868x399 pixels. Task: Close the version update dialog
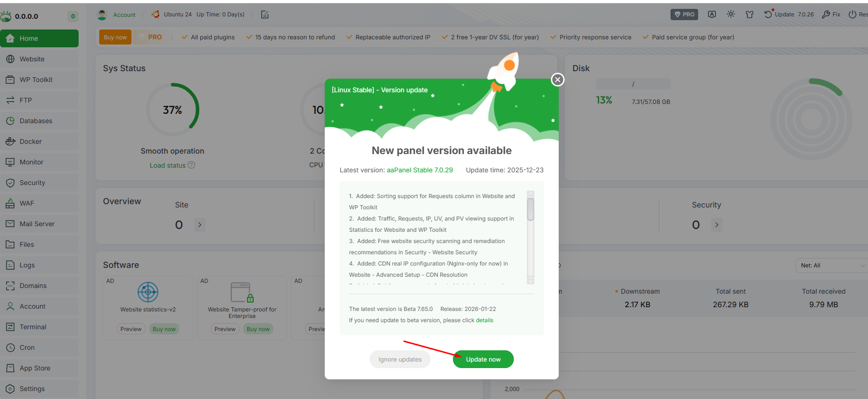(x=557, y=80)
